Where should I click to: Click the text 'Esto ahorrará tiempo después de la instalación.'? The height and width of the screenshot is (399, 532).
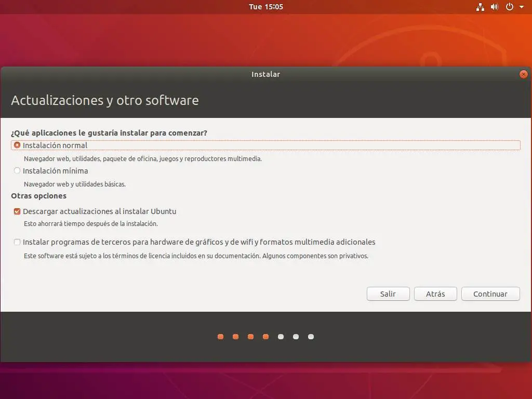(x=90, y=223)
